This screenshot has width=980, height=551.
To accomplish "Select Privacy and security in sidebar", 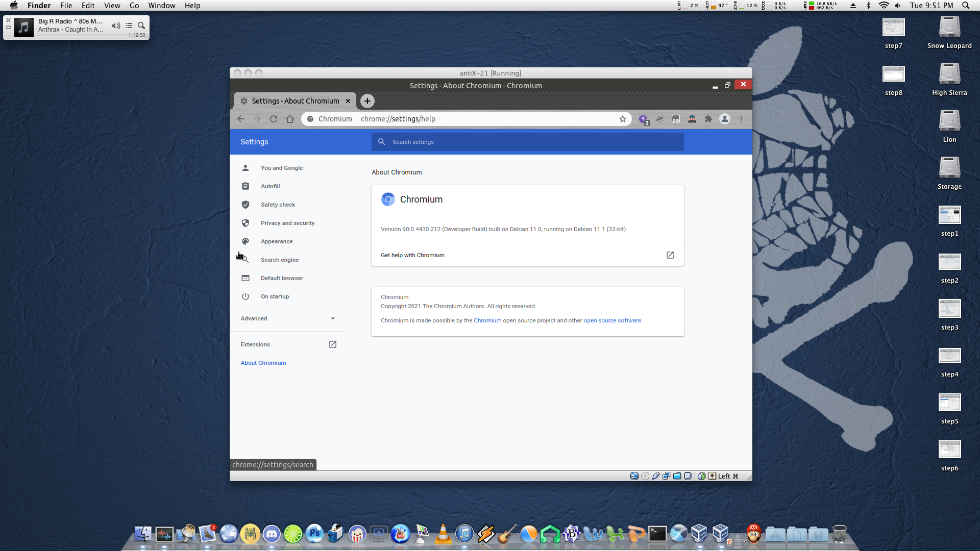I will tap(287, 223).
